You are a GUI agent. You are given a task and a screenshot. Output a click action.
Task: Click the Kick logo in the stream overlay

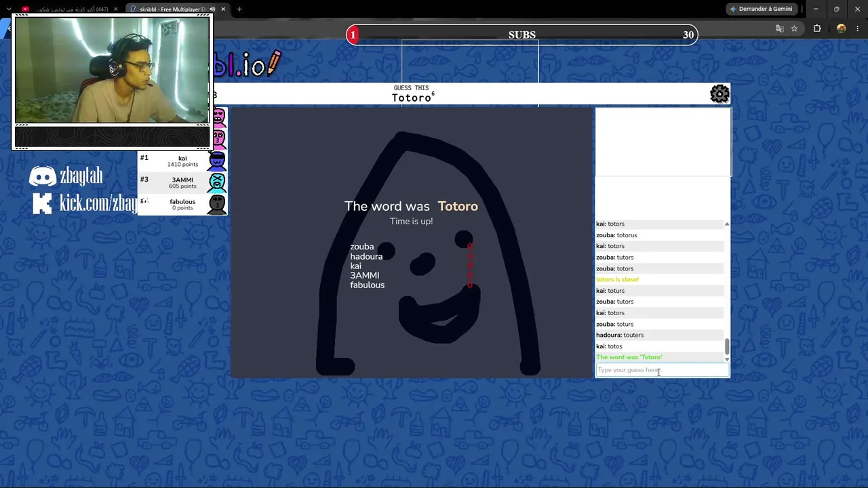42,203
